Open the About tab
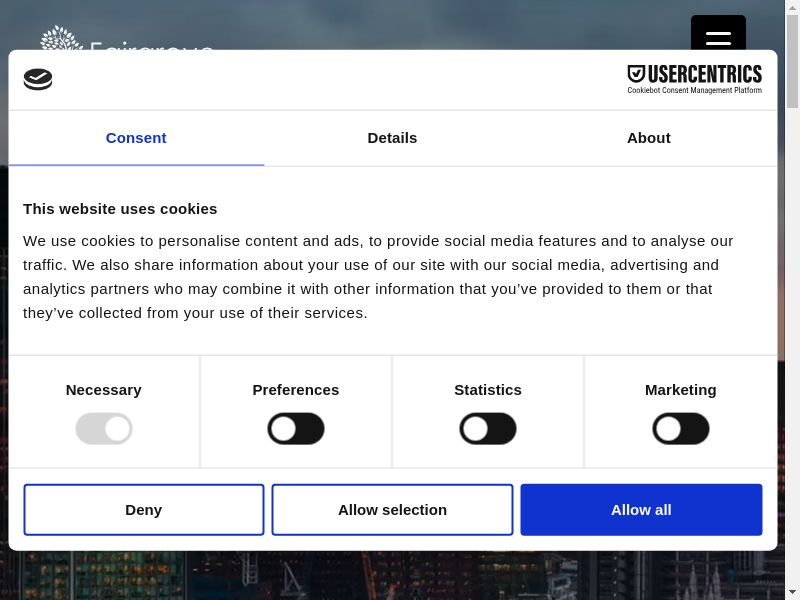This screenshot has height=600, width=800. point(649,138)
